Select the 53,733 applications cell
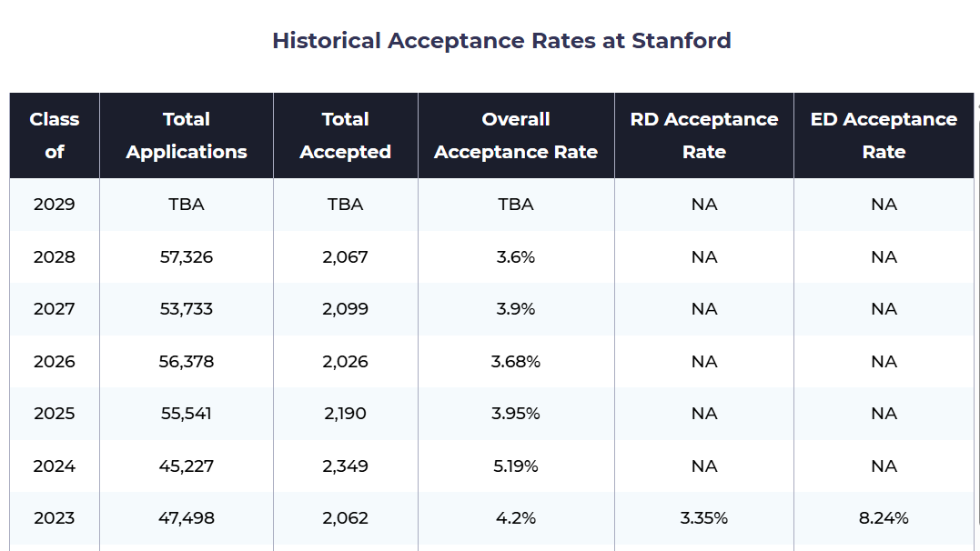The height and width of the screenshot is (551, 980). pyautogui.click(x=187, y=308)
